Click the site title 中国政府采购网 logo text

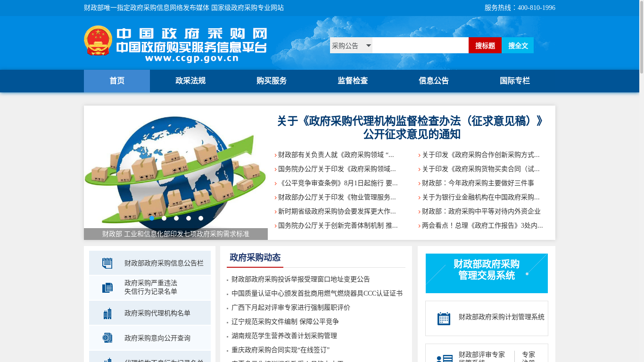pos(192,33)
